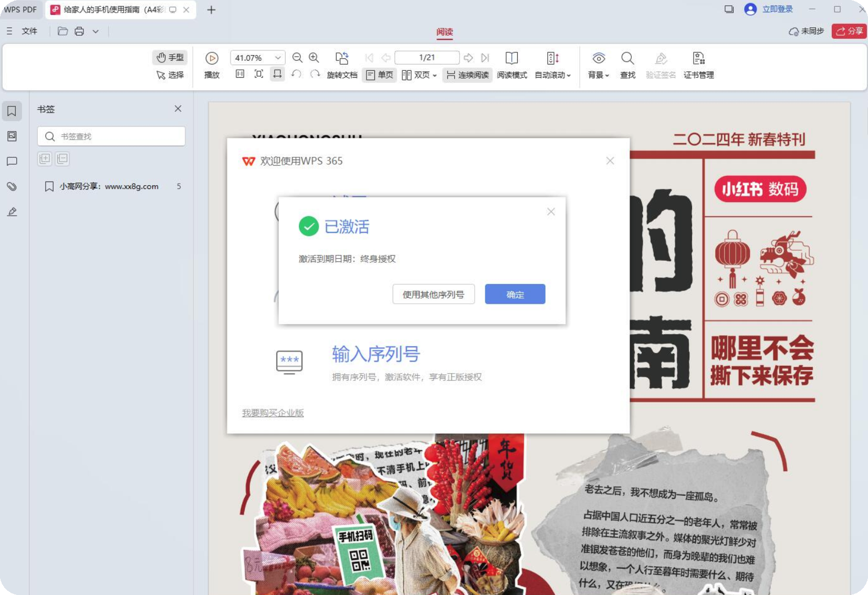Open reading mode (阅读模式)
The width and height of the screenshot is (868, 595).
(512, 66)
